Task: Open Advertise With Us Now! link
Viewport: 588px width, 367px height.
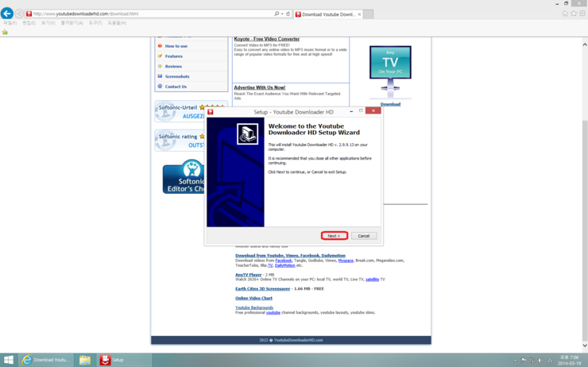Action: tap(260, 87)
